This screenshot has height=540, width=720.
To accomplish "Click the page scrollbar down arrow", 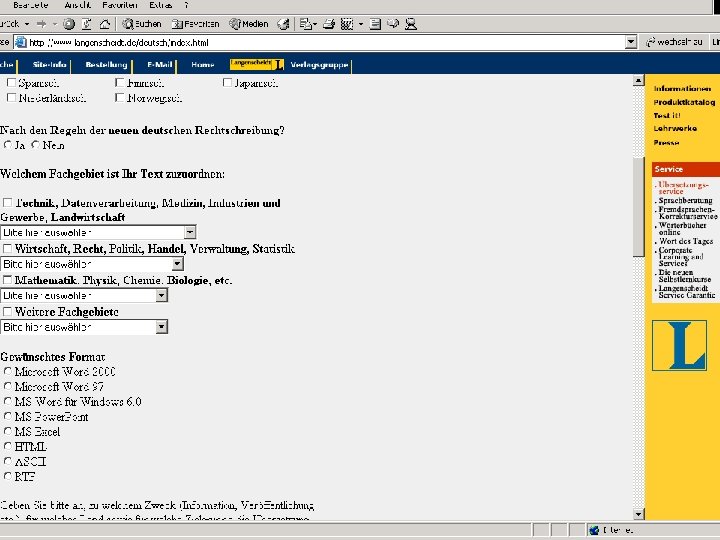I will pos(638,514).
